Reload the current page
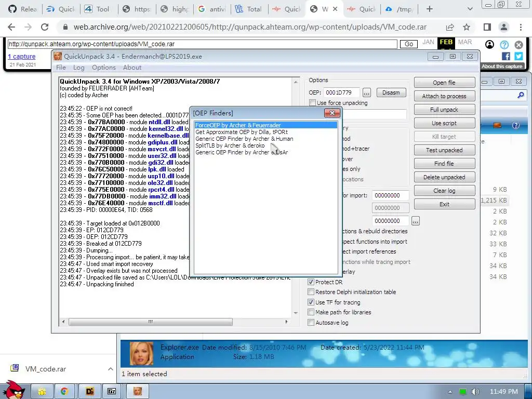The height and width of the screenshot is (399, 532). point(45,27)
